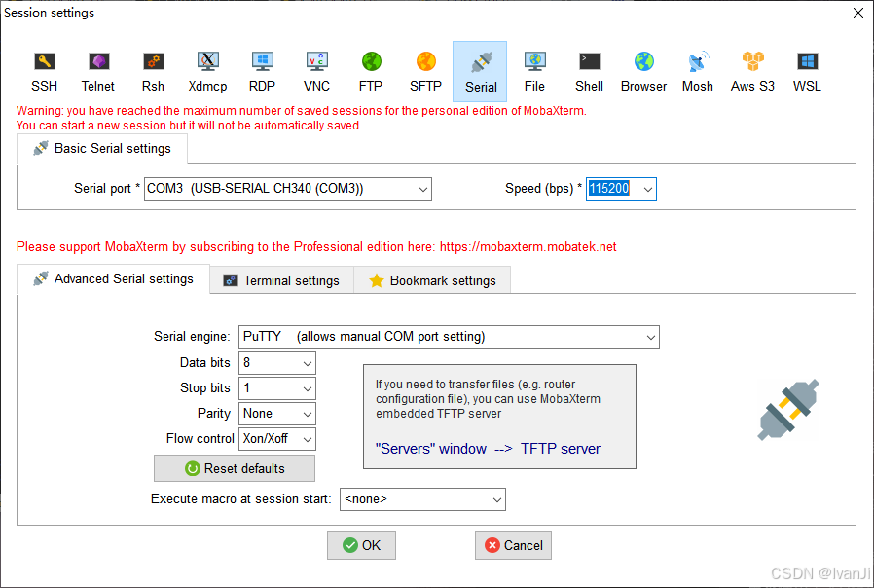Pick the Rsh session icon
Screen dimensions: 874x588
(x=153, y=72)
